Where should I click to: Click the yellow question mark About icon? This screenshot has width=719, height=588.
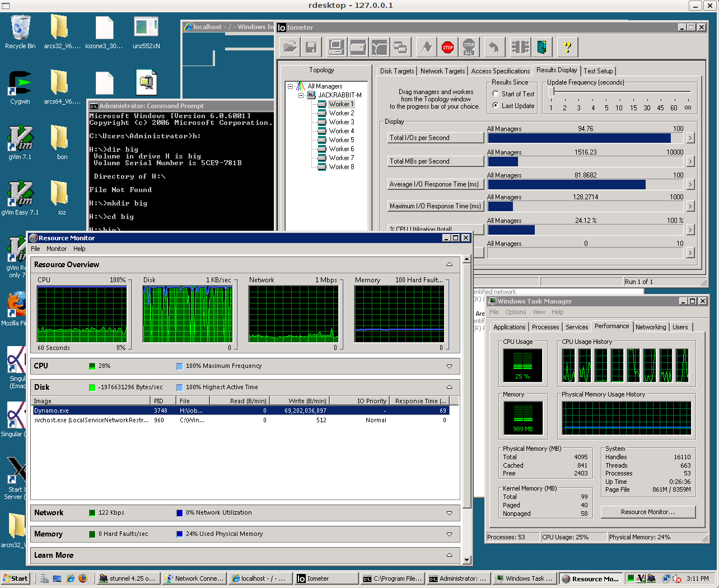[x=567, y=48]
